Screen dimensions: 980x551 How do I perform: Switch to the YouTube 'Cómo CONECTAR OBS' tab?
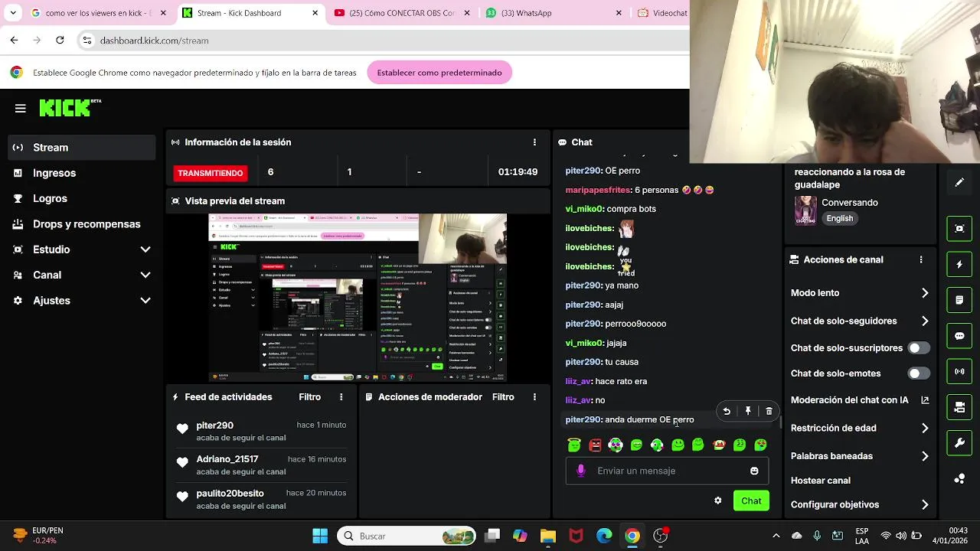(x=403, y=13)
